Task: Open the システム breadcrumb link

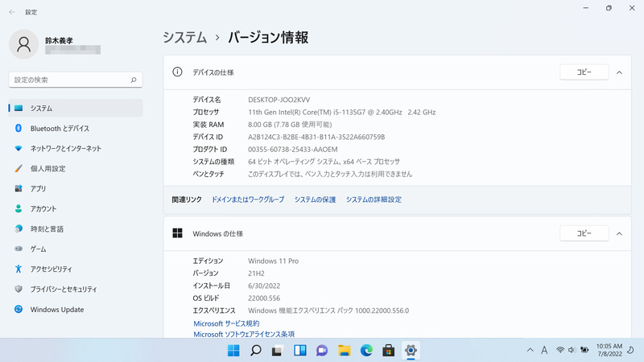Action: [185, 37]
